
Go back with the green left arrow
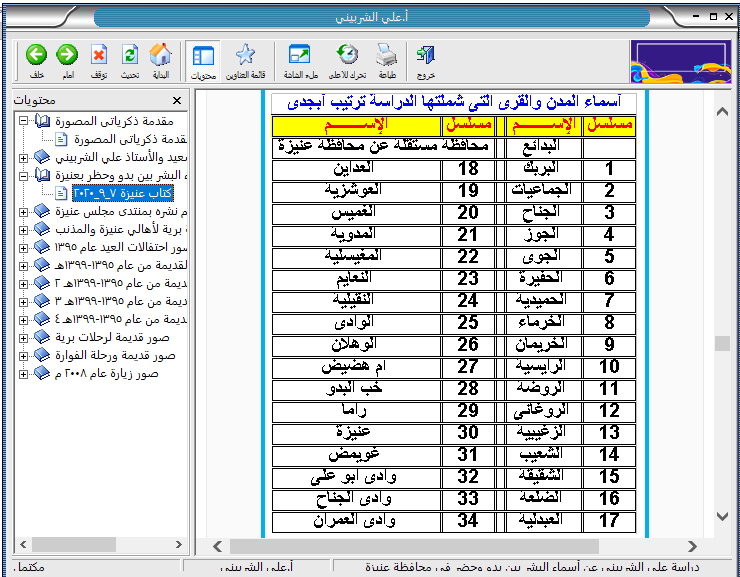coord(36,55)
